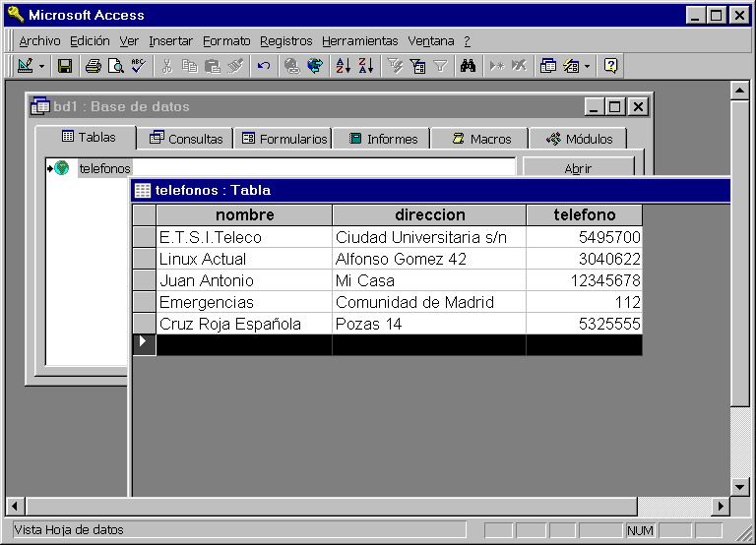Switch to the Formularios tab
The image size is (756, 545).
point(283,139)
